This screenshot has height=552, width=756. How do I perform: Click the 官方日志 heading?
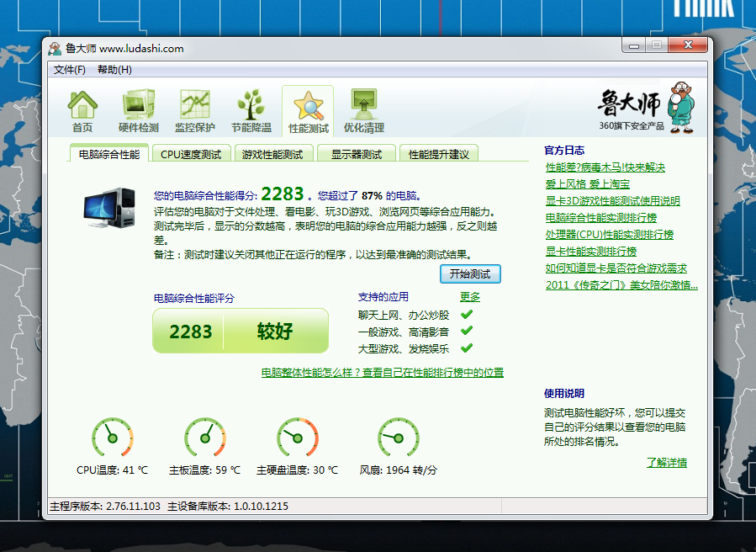564,151
